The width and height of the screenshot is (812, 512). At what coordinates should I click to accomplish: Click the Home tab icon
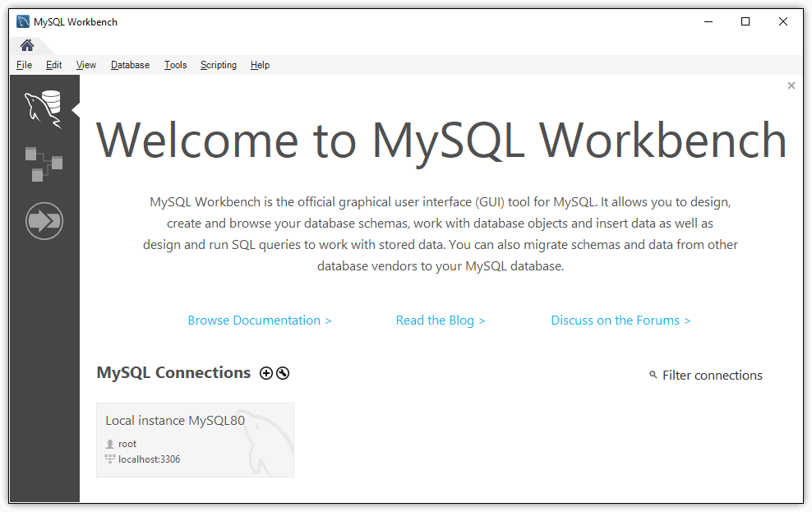[27, 45]
